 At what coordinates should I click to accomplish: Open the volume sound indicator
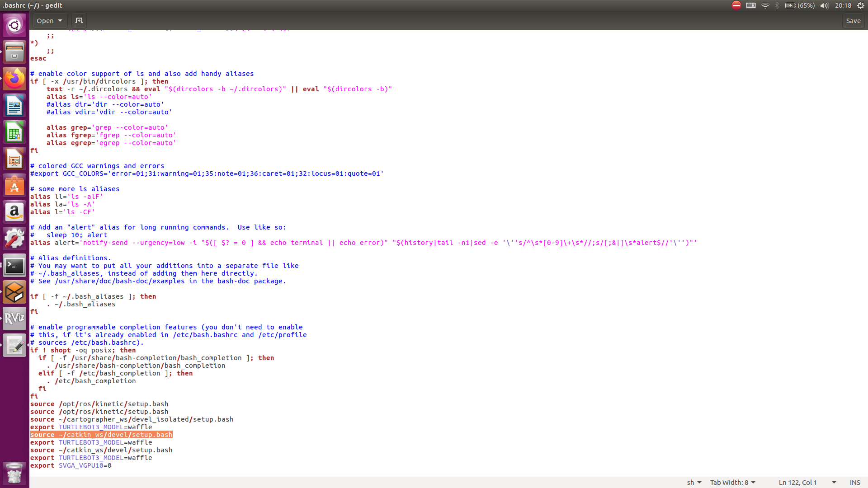pyautogui.click(x=824, y=6)
